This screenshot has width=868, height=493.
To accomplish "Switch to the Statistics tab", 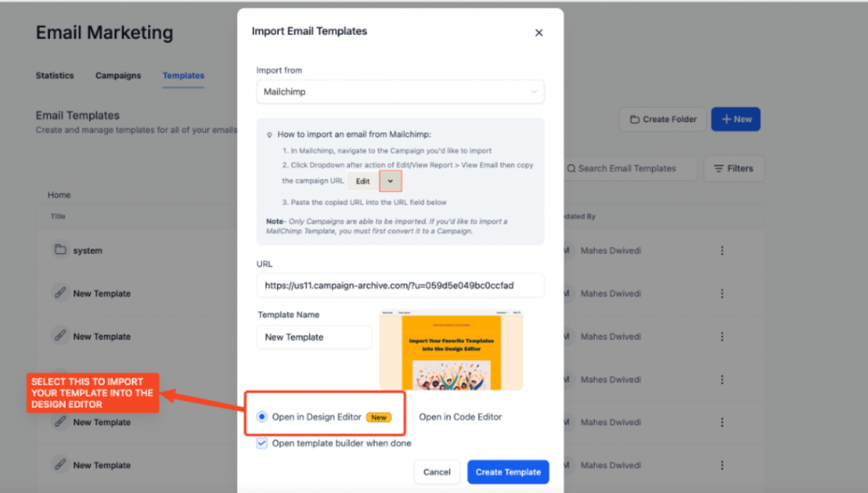I will pos(55,75).
